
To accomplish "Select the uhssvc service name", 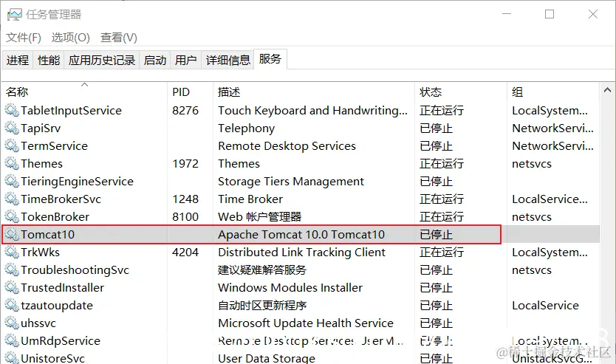I will [x=38, y=323].
